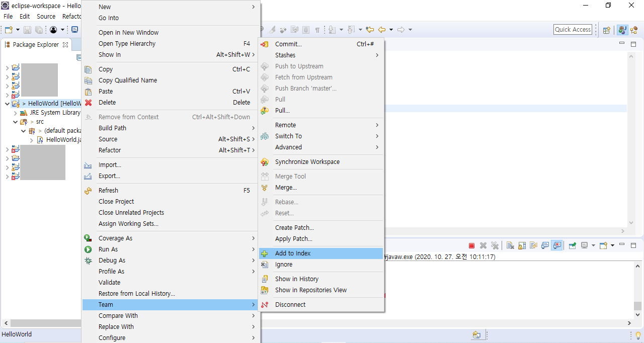The image size is (644, 343).
Task: Collapse the HelloWorld project node
Action: click(7, 104)
